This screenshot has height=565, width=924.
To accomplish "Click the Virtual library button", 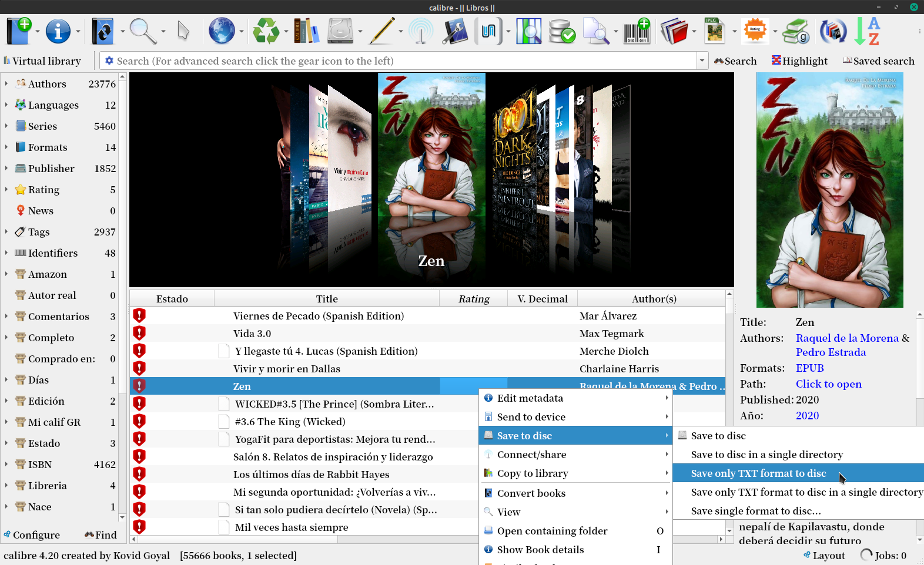I will pyautogui.click(x=42, y=60).
